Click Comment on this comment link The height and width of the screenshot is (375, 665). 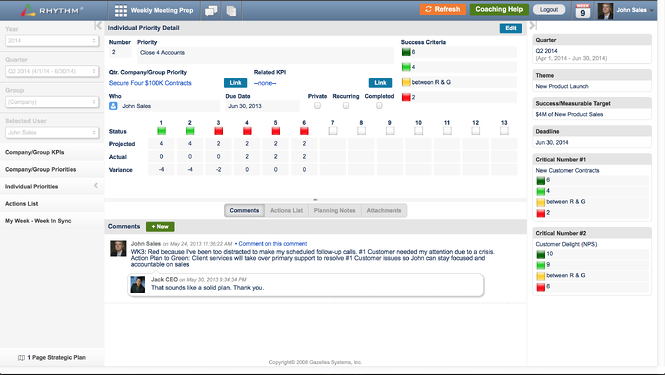272,243
